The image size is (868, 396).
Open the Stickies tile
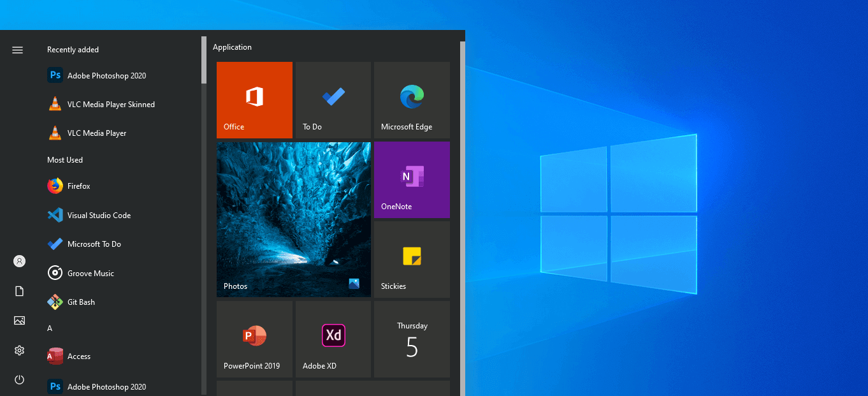pyautogui.click(x=412, y=260)
